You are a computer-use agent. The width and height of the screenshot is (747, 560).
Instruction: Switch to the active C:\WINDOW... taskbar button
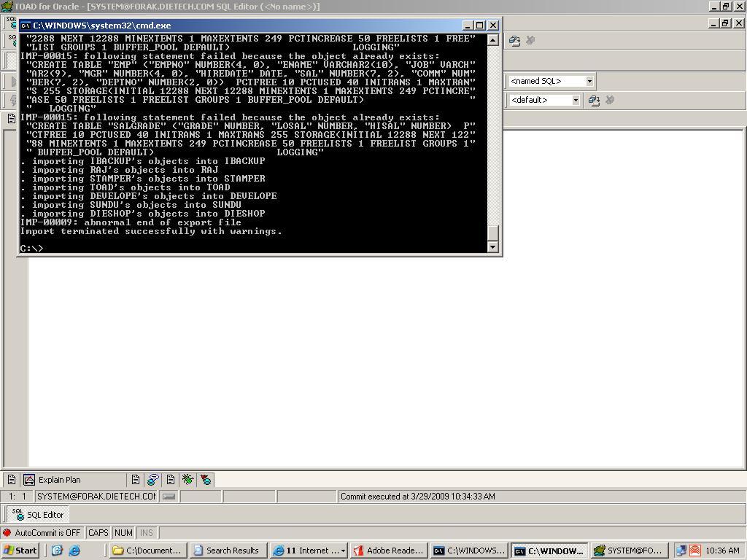(549, 551)
